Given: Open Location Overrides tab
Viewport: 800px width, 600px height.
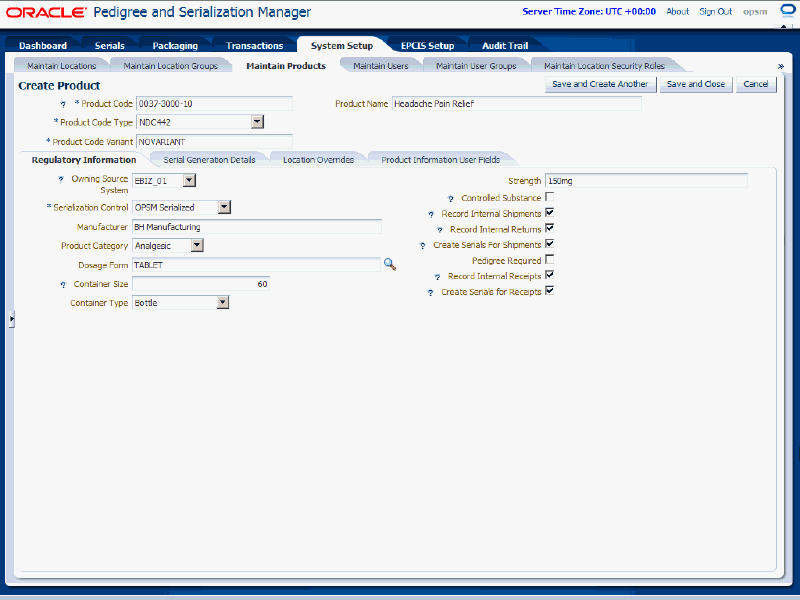Looking at the screenshot, I should point(318,160).
